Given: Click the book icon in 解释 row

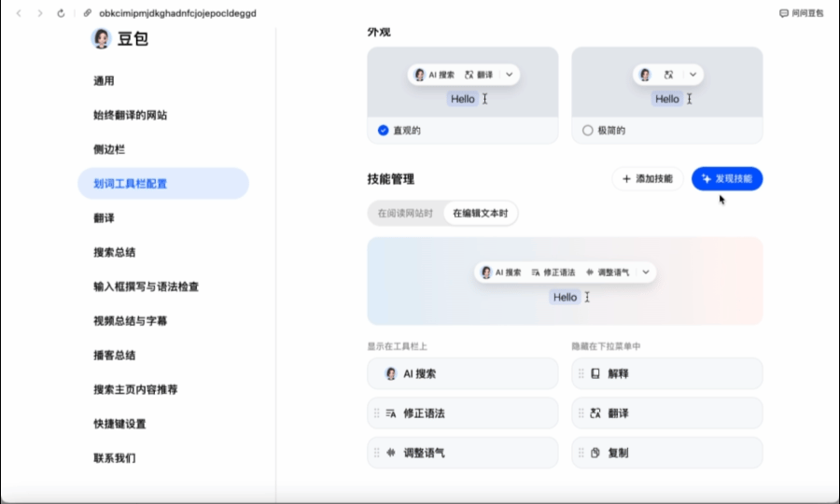Looking at the screenshot, I should point(595,374).
